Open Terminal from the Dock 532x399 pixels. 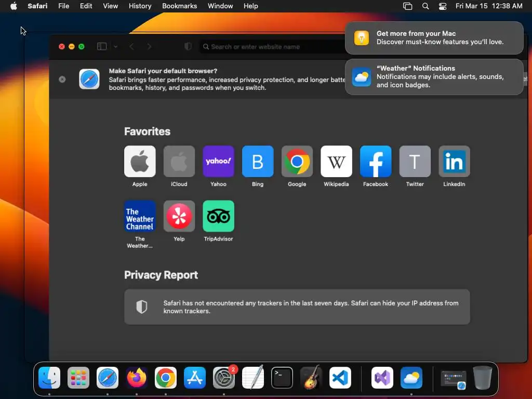[x=282, y=378]
